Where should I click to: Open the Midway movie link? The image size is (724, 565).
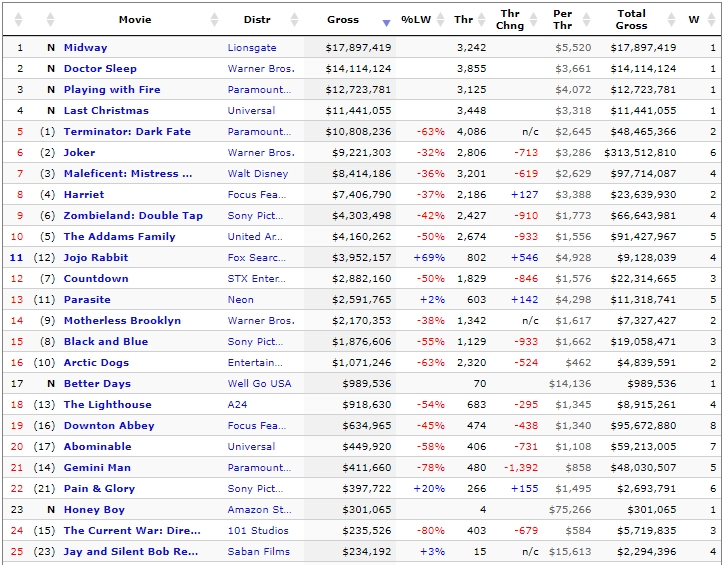coord(85,48)
